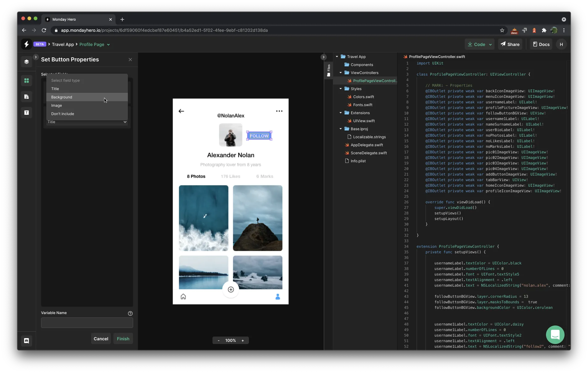Choose Background from field type dropdown

click(x=87, y=97)
